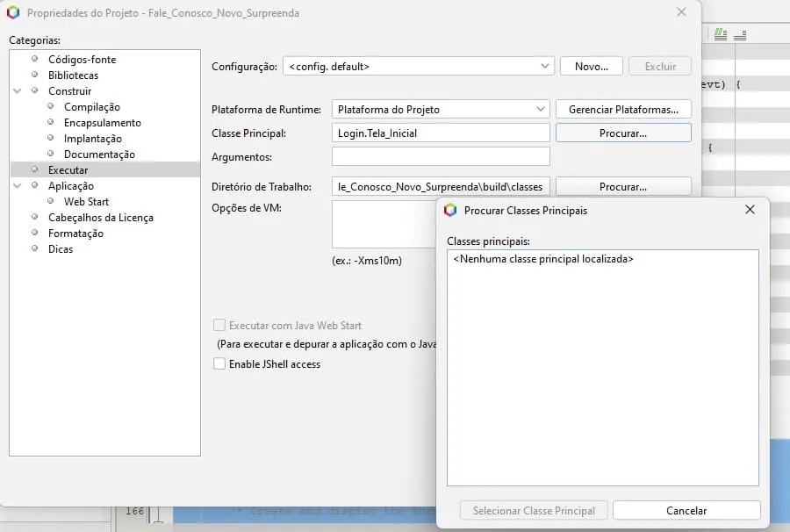The height and width of the screenshot is (532, 790).
Task: Collapse the Aplicação tree node
Action: tap(18, 186)
